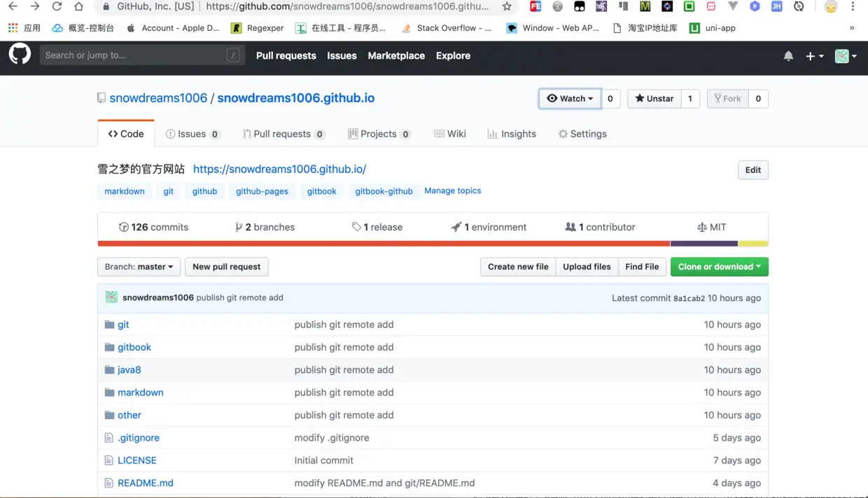Open Marketplace from the top navigation

(395, 55)
